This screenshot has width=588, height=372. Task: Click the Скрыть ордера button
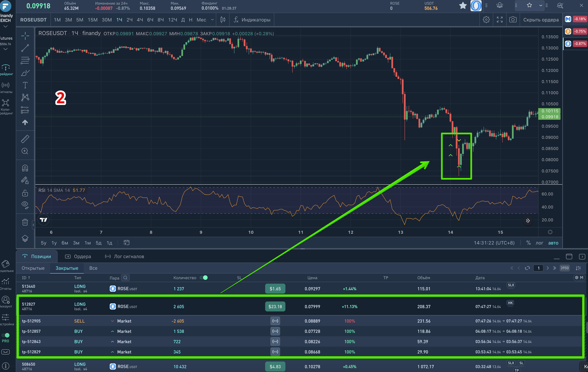pyautogui.click(x=541, y=20)
